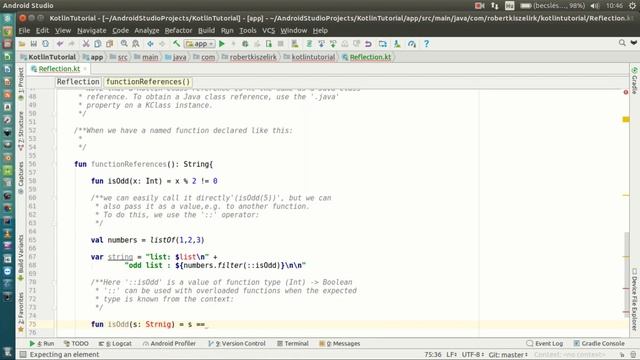Open the Structure side panel

(21, 131)
